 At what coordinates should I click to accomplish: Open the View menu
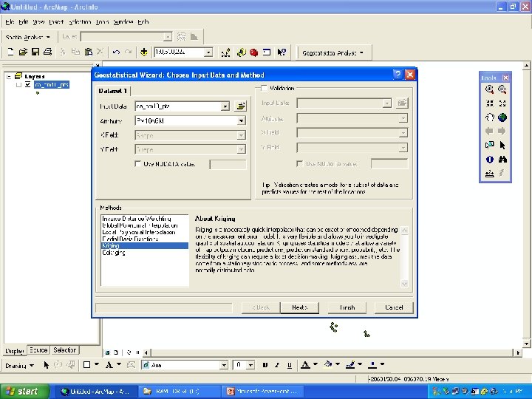click(x=38, y=22)
